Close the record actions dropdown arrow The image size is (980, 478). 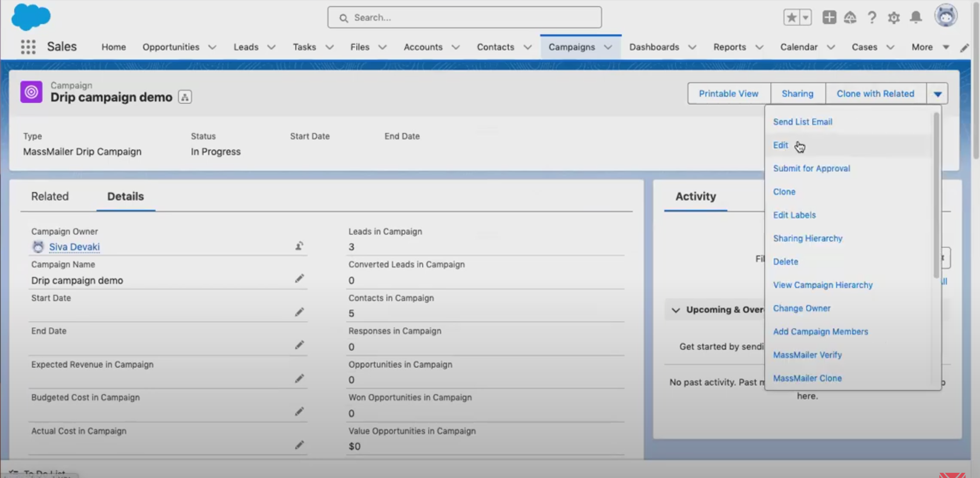click(x=937, y=94)
